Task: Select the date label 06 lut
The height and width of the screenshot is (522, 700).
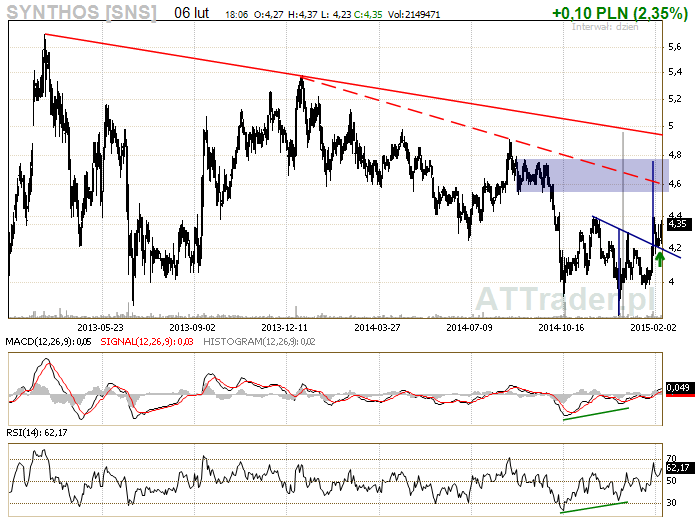Action: [x=192, y=13]
